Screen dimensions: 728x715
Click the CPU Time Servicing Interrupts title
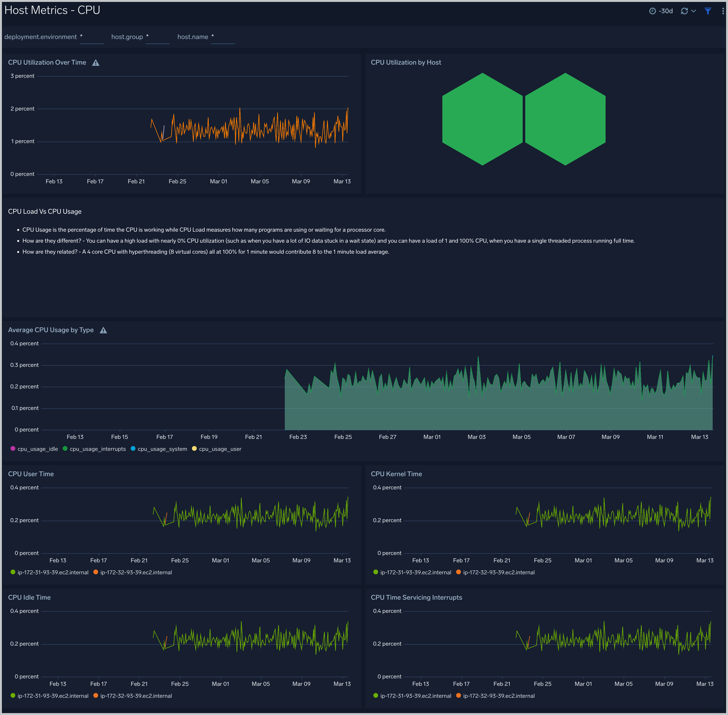(416, 598)
